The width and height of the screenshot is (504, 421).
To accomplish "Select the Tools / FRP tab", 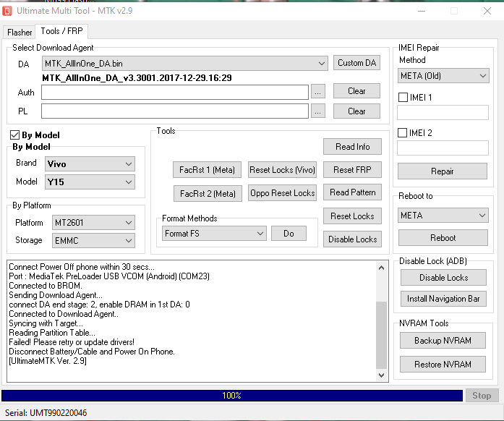I will coord(61,31).
